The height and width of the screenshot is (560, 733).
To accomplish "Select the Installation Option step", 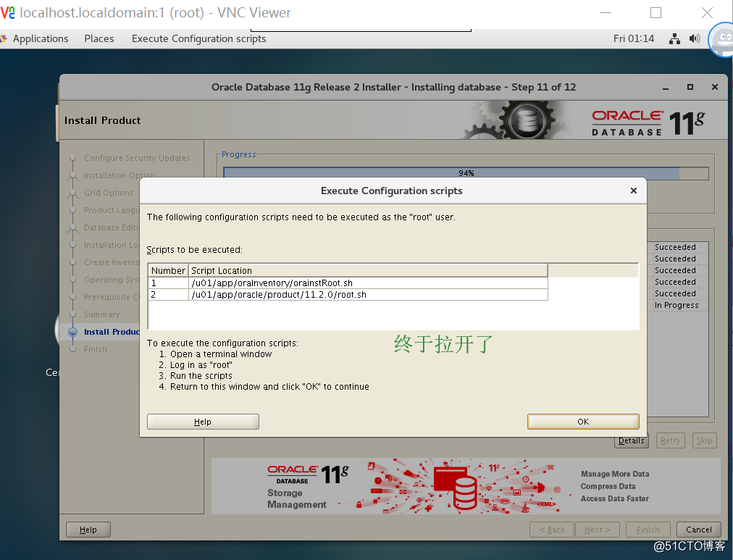I will (x=120, y=175).
